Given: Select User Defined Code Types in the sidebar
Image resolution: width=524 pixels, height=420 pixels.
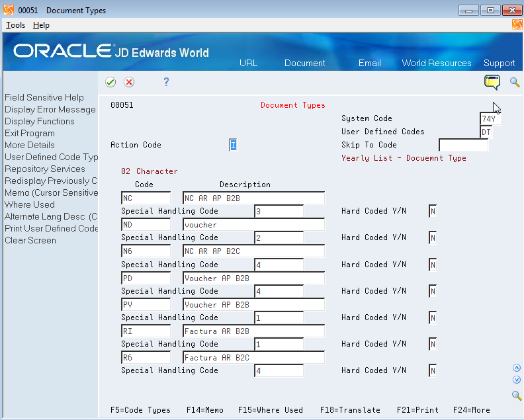Looking at the screenshot, I should click(x=51, y=157).
